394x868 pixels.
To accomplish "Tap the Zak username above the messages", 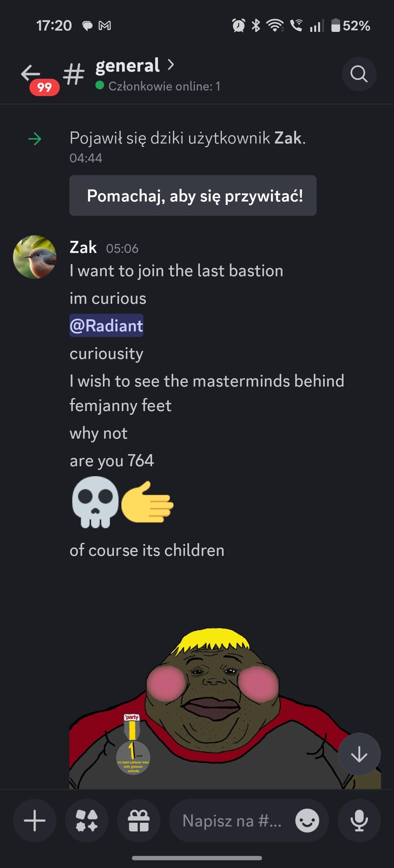I will click(x=83, y=248).
